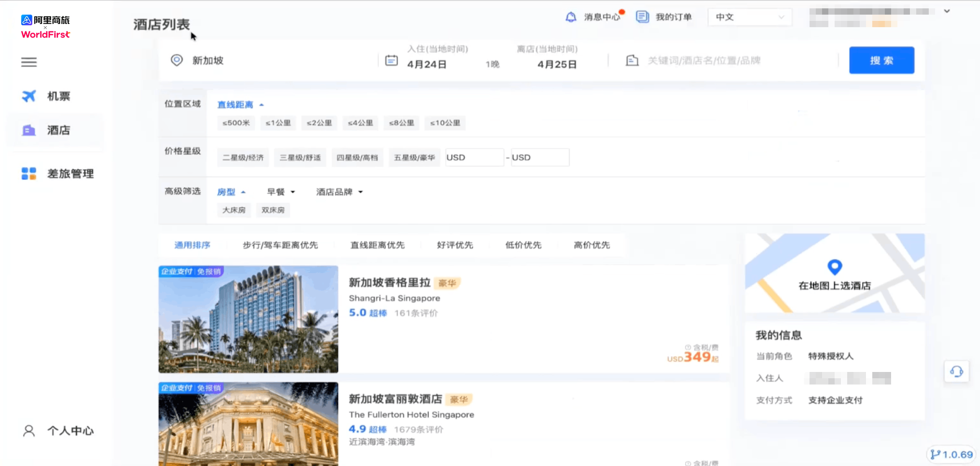
Task: Click the blue 搜索 button
Action: pyautogui.click(x=881, y=60)
